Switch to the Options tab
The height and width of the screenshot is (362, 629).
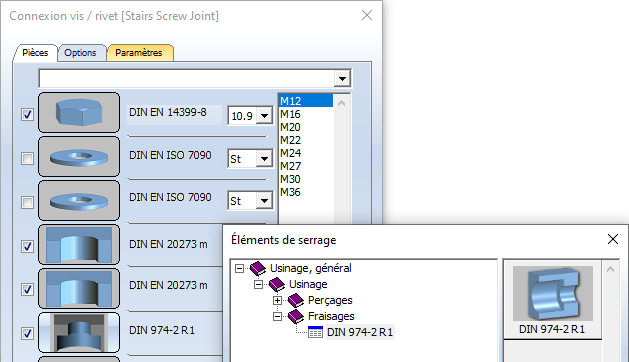coord(80,53)
